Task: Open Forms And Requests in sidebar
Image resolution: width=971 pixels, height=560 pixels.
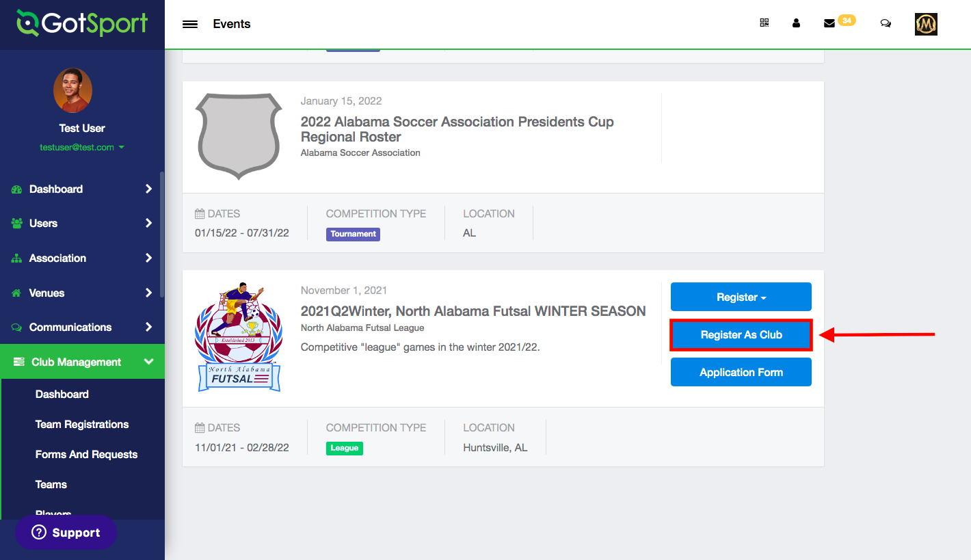Action: (86, 454)
